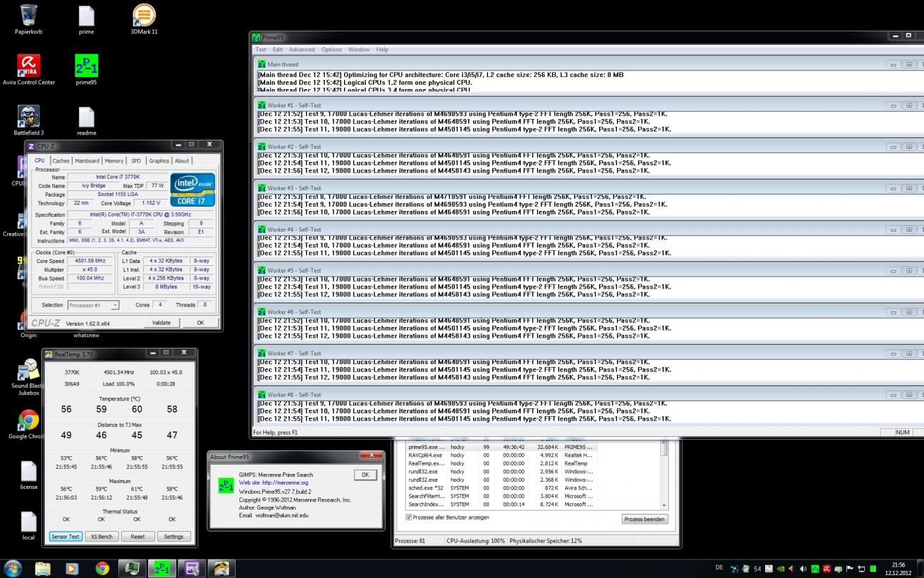Select the prime95 desktop shortcut
The width and height of the screenshot is (924, 578).
86,70
